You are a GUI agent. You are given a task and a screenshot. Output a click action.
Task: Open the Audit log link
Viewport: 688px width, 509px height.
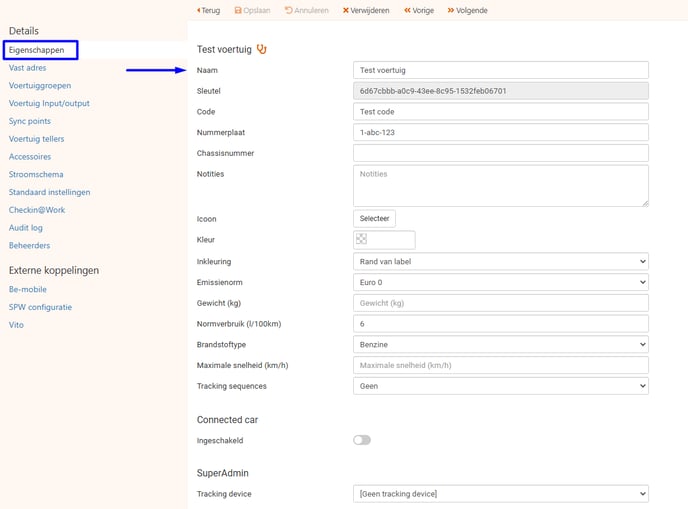click(x=26, y=228)
